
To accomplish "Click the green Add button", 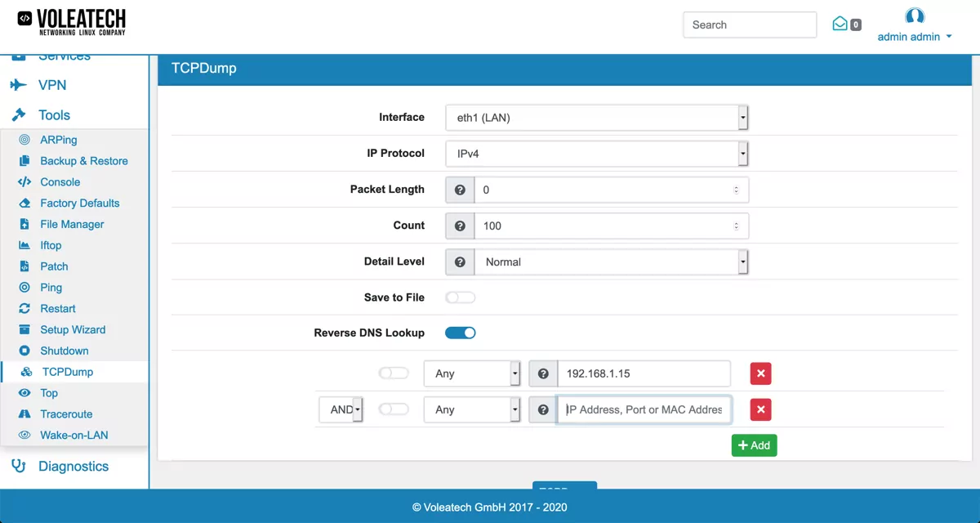I will tap(754, 445).
